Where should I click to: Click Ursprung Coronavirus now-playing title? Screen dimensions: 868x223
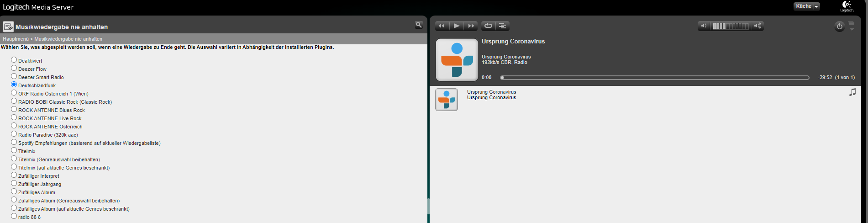click(513, 42)
